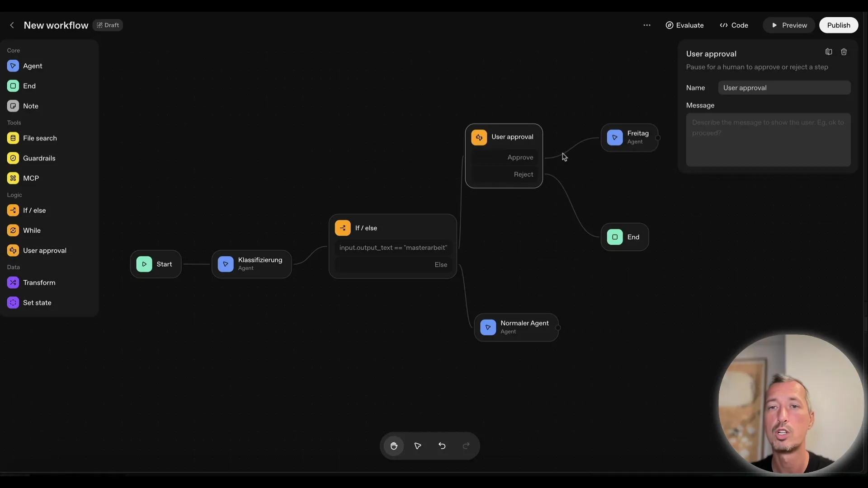
Task: Add a Guardrails node
Action: coord(39,158)
